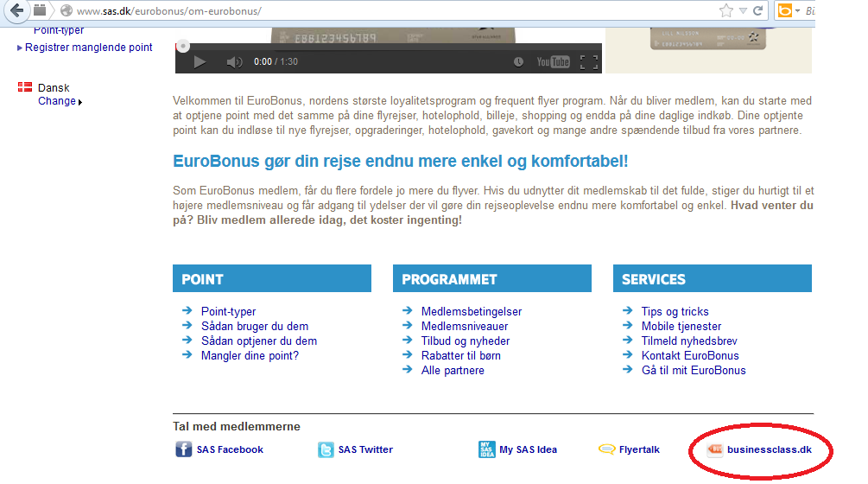Click the Facebook logo icon
Screen dimensions: 868x484
coord(183,449)
